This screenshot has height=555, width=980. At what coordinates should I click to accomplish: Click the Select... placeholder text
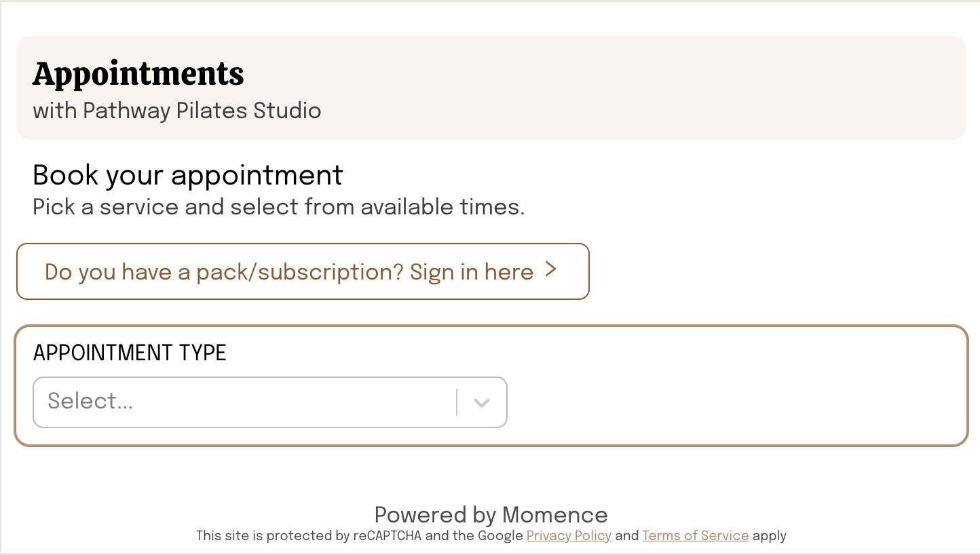(90, 401)
